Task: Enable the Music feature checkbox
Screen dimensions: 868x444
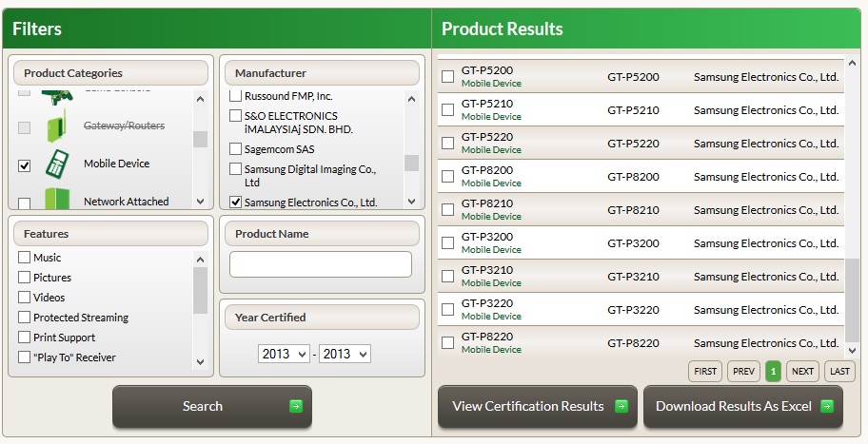Action: coord(25,257)
